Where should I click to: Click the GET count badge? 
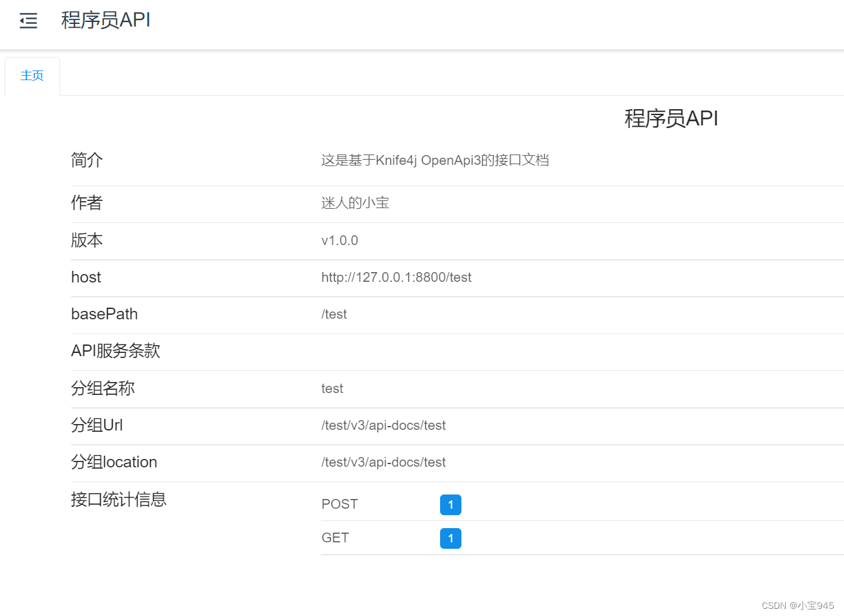[x=450, y=538]
